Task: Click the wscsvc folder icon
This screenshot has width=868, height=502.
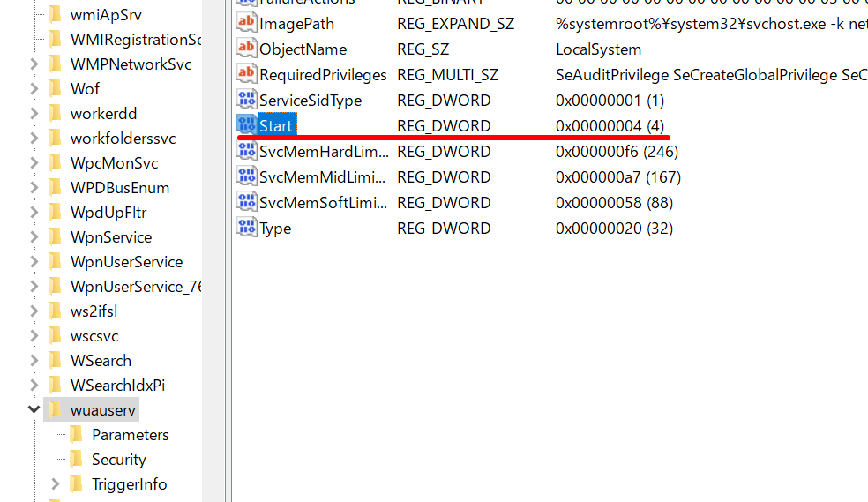Action: (x=55, y=336)
